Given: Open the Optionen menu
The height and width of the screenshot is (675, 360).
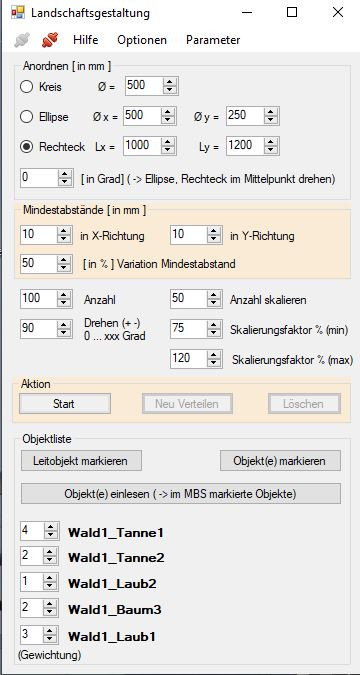Looking at the screenshot, I should [x=142, y=40].
